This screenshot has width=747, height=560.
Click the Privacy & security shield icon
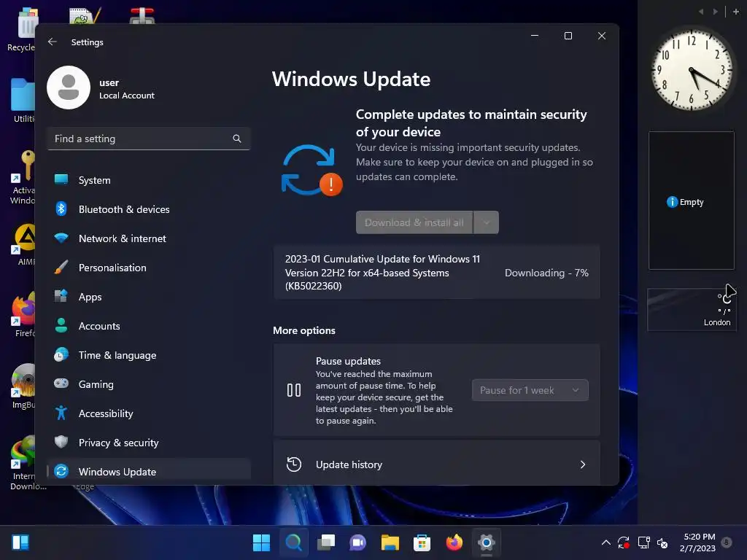tap(61, 442)
